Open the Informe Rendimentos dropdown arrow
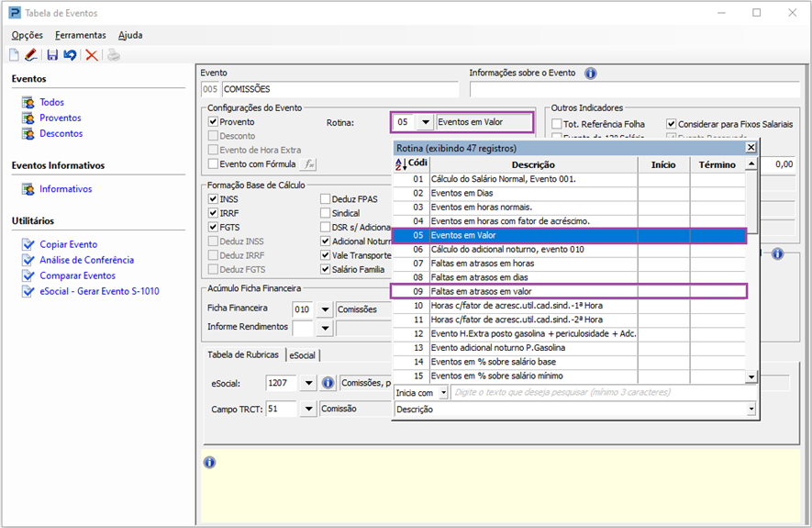 pyautogui.click(x=325, y=328)
